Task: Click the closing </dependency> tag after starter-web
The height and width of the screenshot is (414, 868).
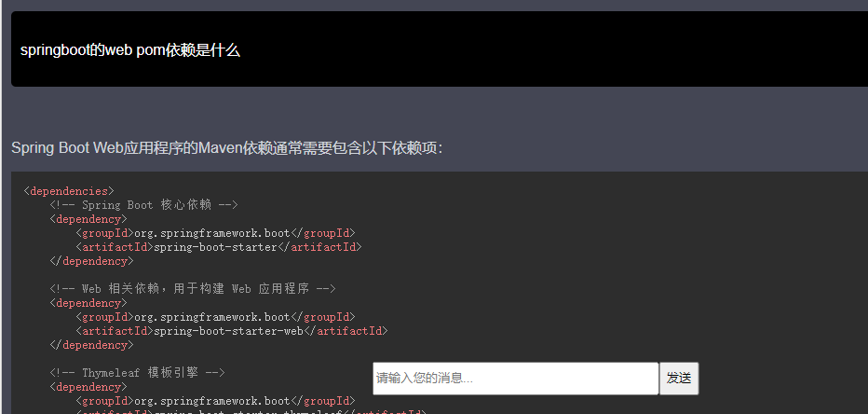Action: click(91, 345)
